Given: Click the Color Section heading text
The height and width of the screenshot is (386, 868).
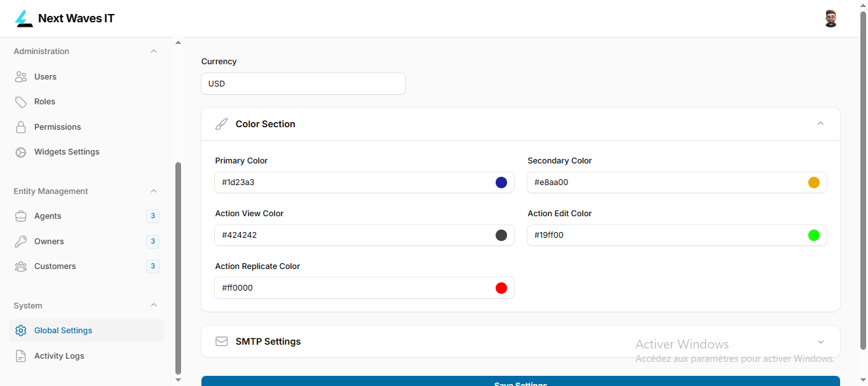Looking at the screenshot, I should (x=266, y=124).
